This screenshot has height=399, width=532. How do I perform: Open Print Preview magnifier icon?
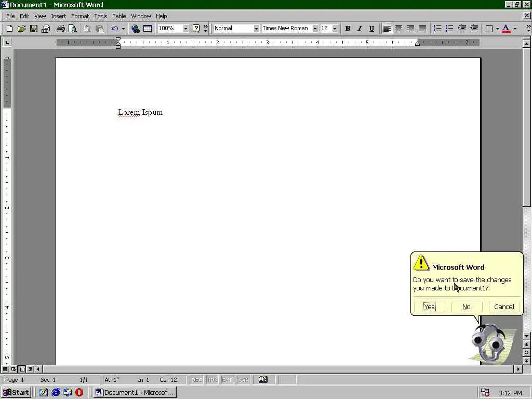72,29
